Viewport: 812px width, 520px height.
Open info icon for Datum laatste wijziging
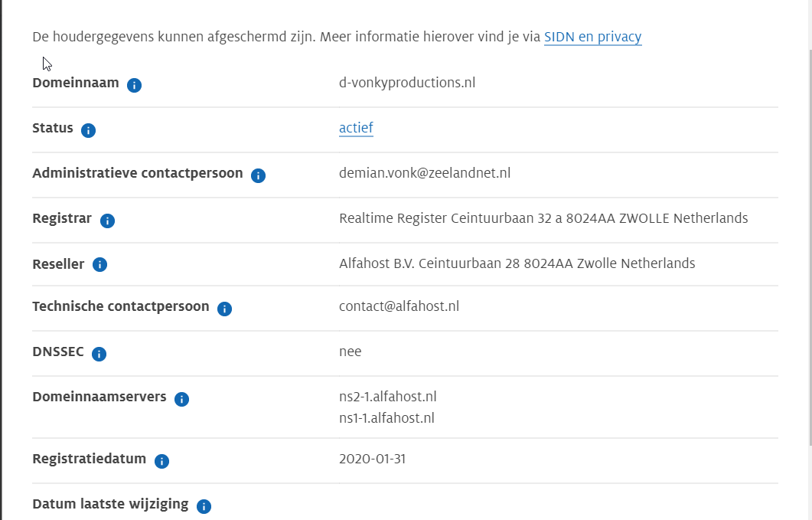(204, 506)
